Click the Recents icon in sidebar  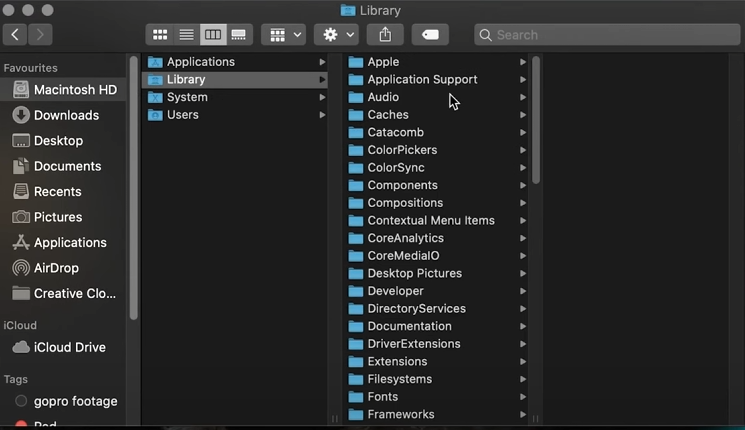tap(21, 191)
